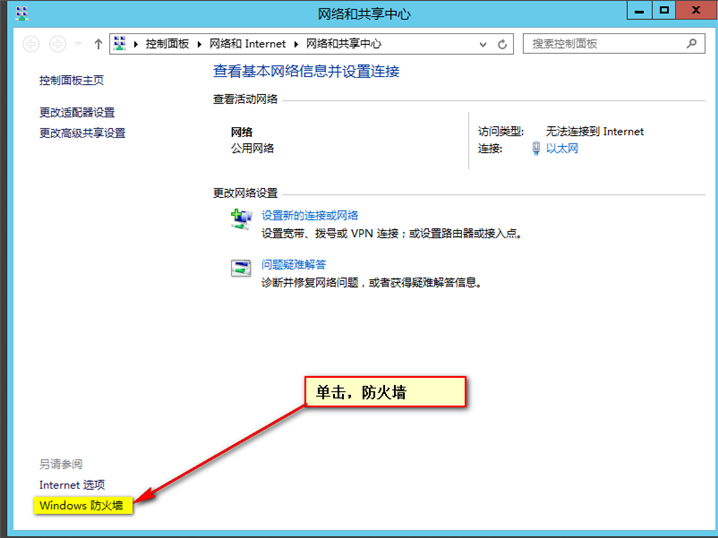Click the forward navigation arrow

coord(57,44)
